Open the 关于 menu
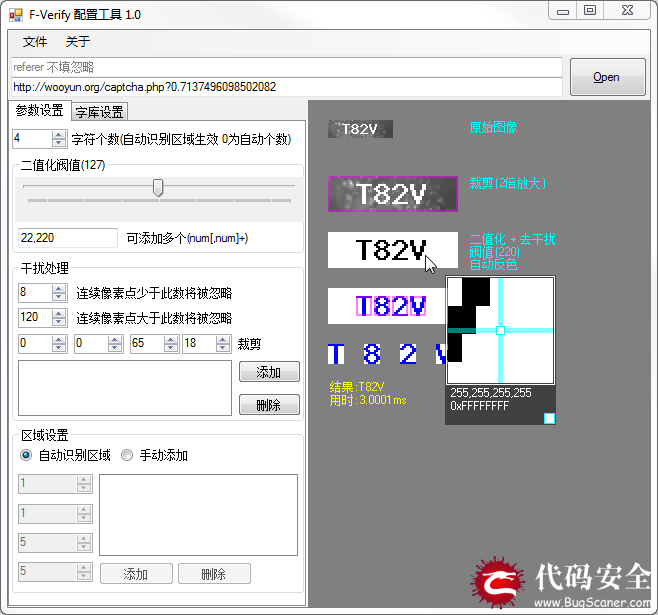 [x=78, y=42]
